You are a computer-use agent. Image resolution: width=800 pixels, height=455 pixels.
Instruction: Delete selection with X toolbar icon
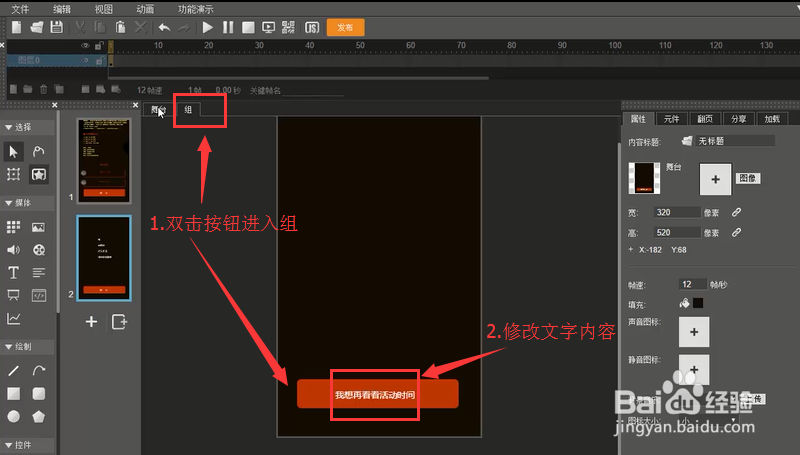tap(141, 27)
